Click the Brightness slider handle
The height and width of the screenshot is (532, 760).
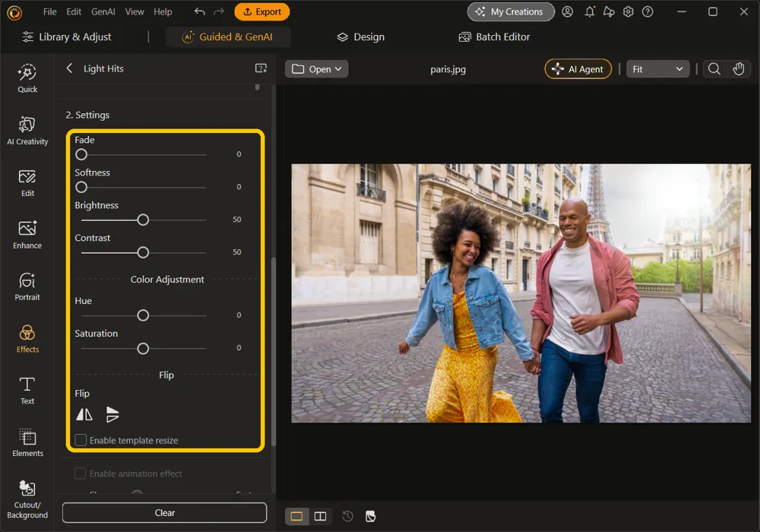(143, 220)
